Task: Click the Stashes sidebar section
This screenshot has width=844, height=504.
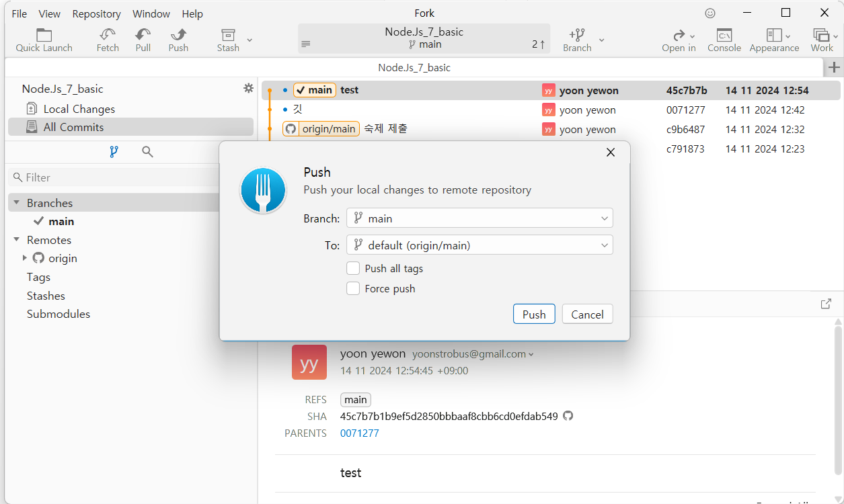Action: pos(46,296)
